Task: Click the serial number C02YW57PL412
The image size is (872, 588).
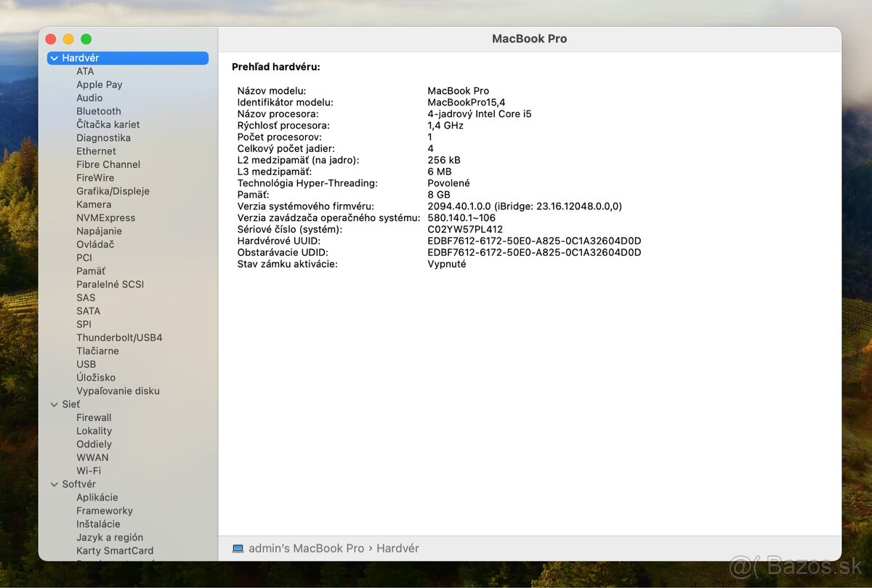Action: click(465, 230)
